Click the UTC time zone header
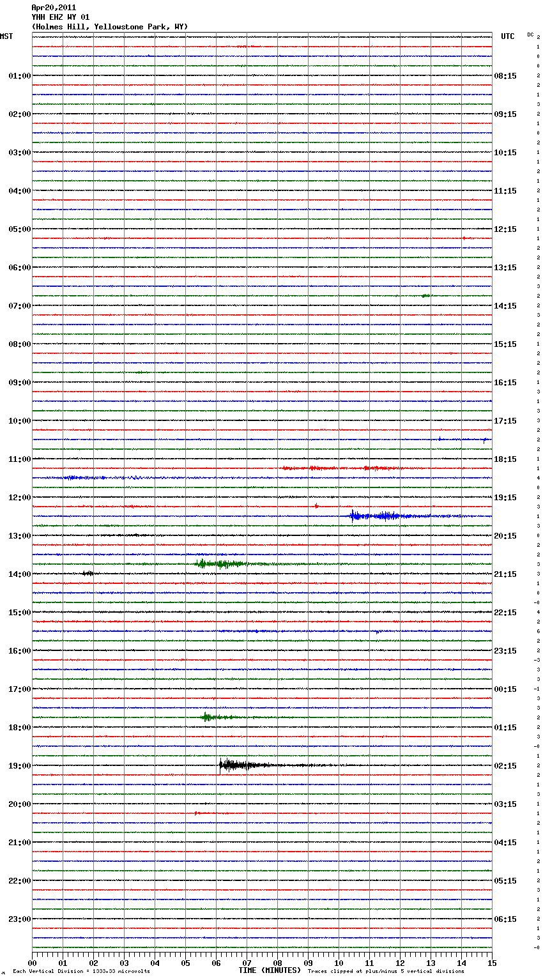Viewport: 543px width, 980px height. (507, 36)
